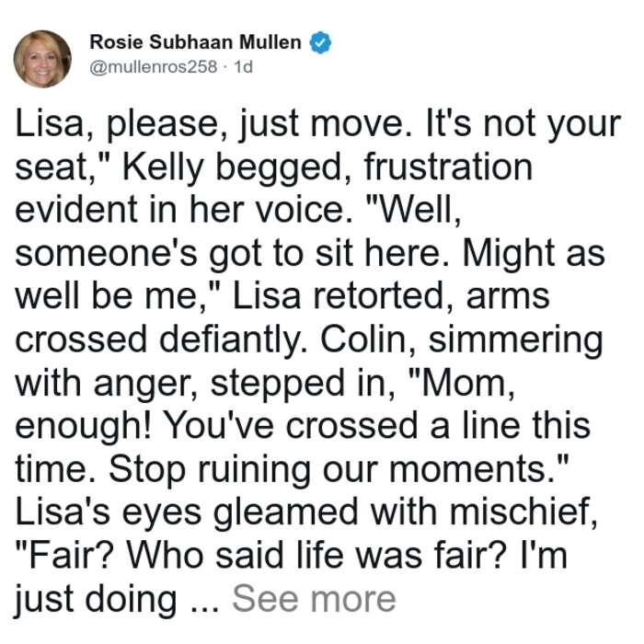
Task: Click the word "frustration" in the post text
Action: (448, 167)
